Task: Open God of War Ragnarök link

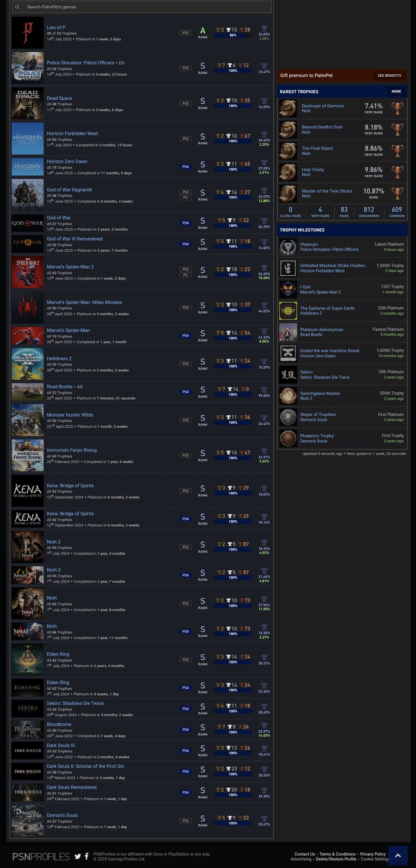Action: (69, 190)
